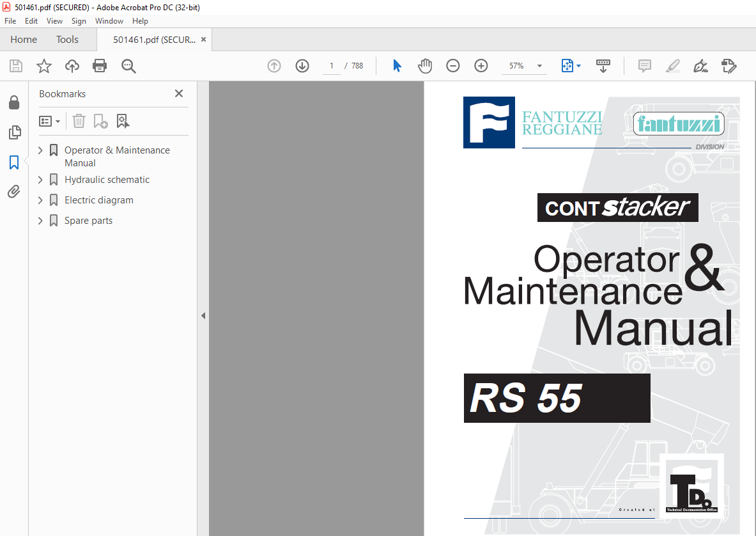Screen dimensions: 756x536
Task: Find current bookmark icon
Action: (x=123, y=121)
